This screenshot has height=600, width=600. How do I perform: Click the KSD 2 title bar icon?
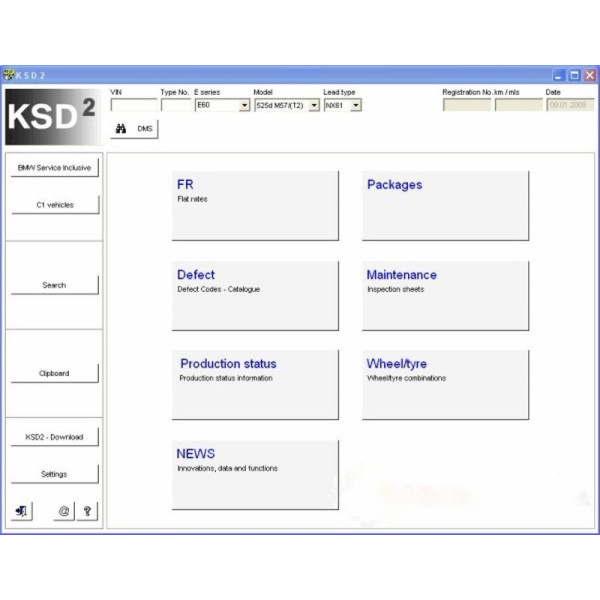pos(9,75)
